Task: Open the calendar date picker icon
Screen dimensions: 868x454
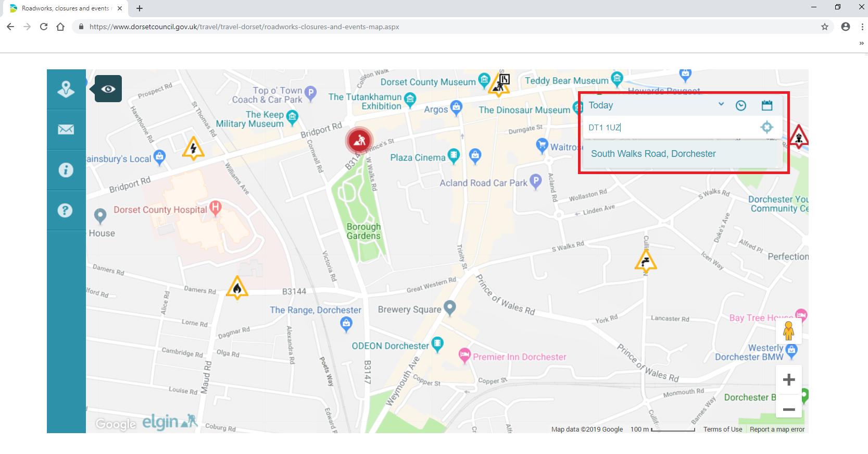Action: 767,105
